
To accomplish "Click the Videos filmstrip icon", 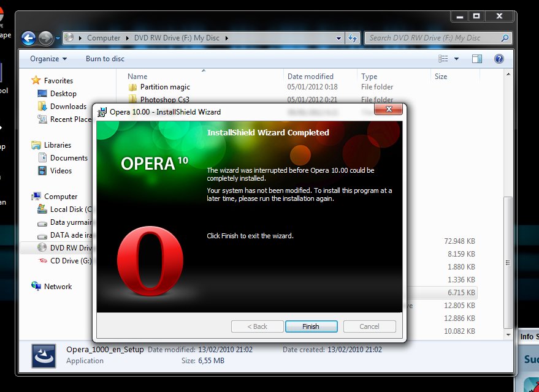I will [42, 171].
